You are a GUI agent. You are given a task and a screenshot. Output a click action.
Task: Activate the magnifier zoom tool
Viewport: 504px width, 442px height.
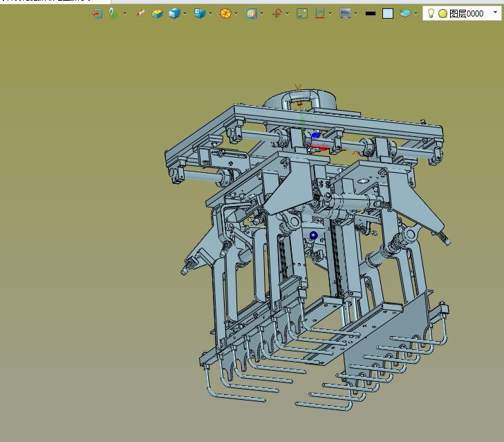[x=251, y=13]
